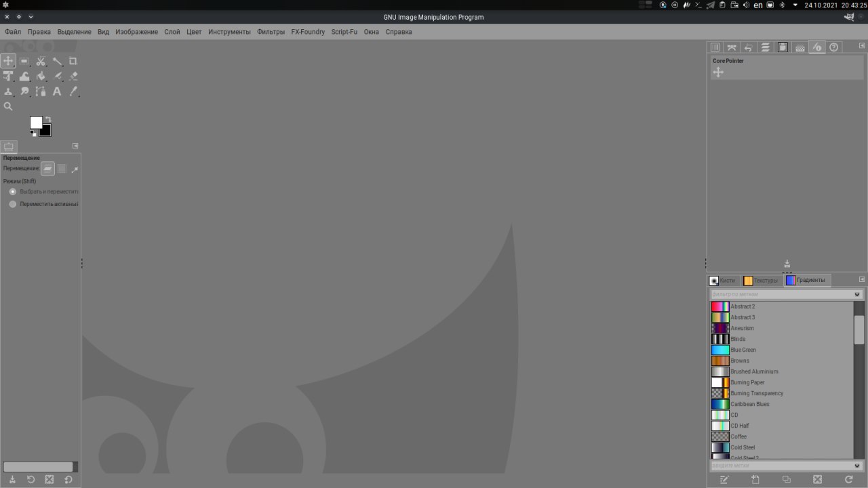Open the Файл menu
The width and height of the screenshot is (868, 488).
tap(13, 32)
